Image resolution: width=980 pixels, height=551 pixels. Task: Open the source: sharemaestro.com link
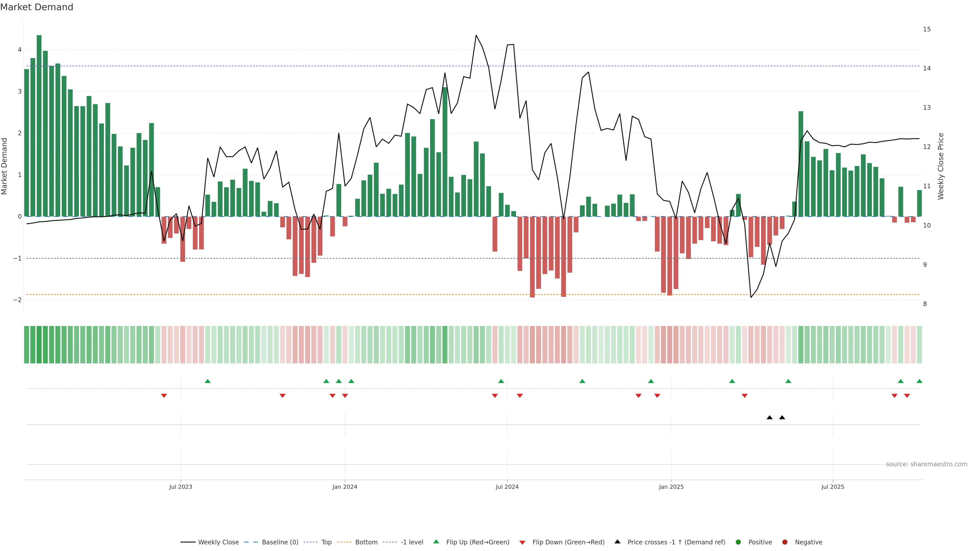coord(926,464)
